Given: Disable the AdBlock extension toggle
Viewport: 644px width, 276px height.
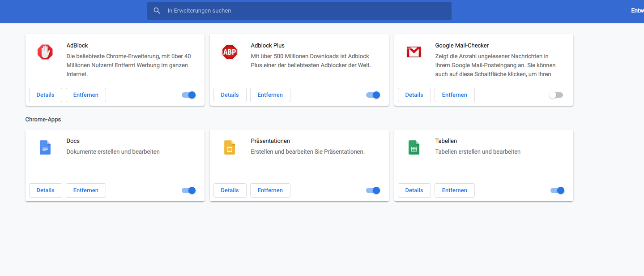Looking at the screenshot, I should [189, 95].
